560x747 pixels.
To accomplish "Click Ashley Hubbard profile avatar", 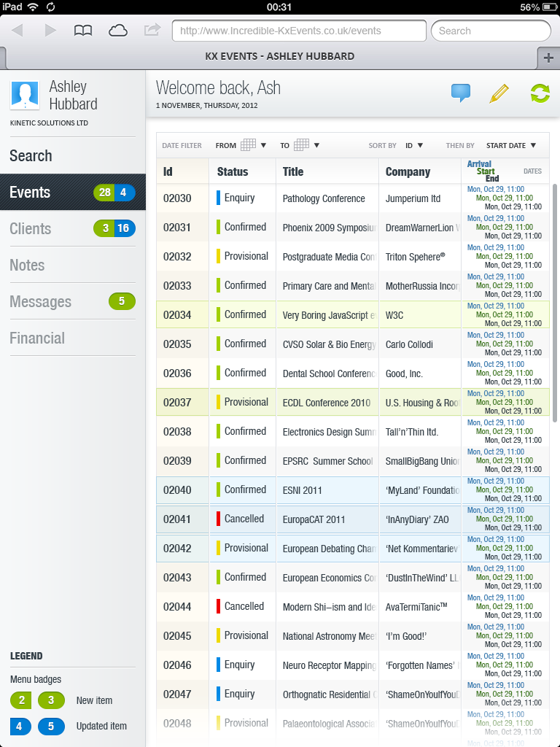I will [x=25, y=96].
